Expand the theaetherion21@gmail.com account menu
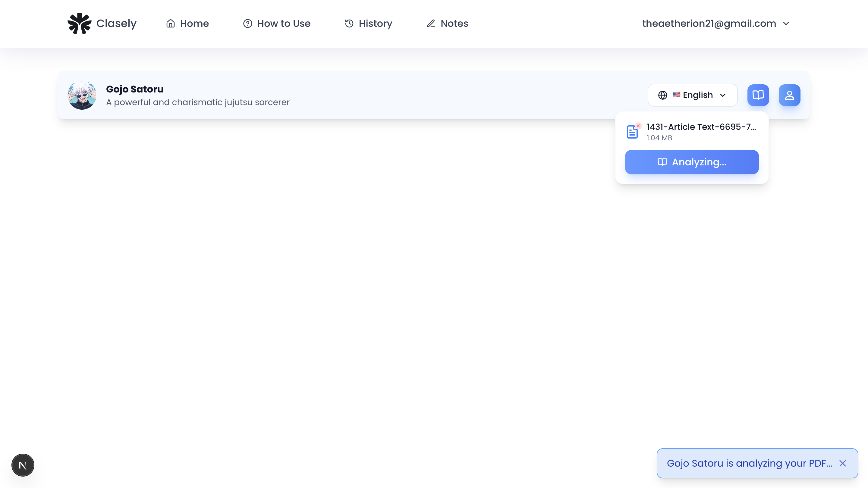Image resolution: width=868 pixels, height=488 pixels. pyautogui.click(x=716, y=23)
